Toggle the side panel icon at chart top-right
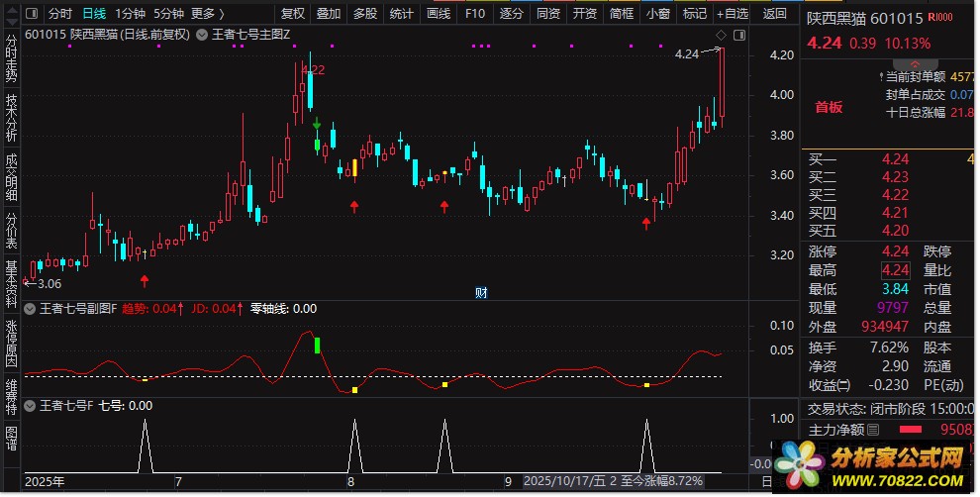Screen dimensions: 980x497 point(739,35)
